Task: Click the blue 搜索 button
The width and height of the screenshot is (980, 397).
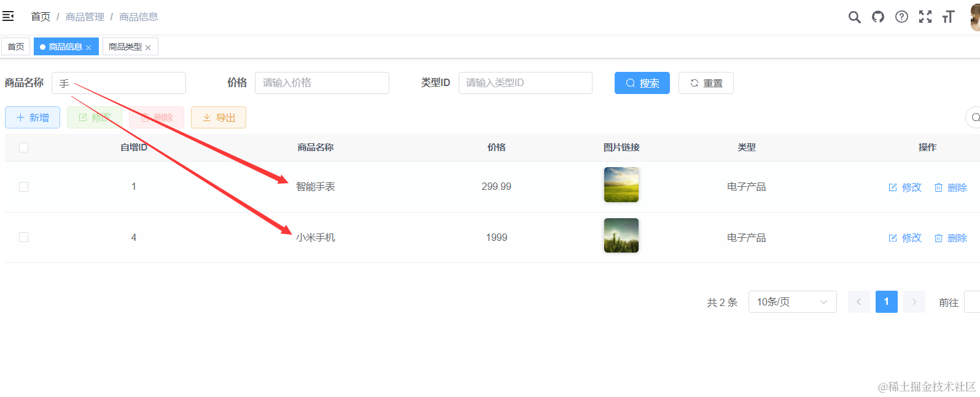Action: 642,83
